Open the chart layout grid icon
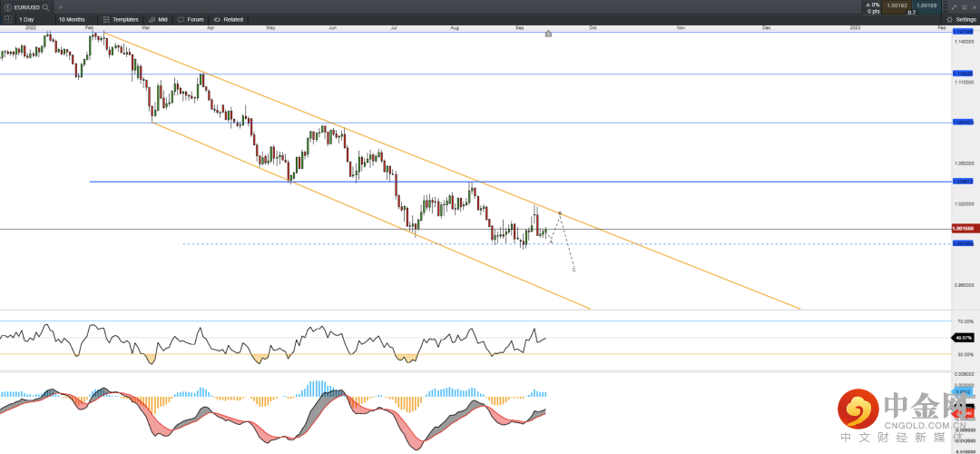This screenshot has height=454, width=980. pos(8,19)
